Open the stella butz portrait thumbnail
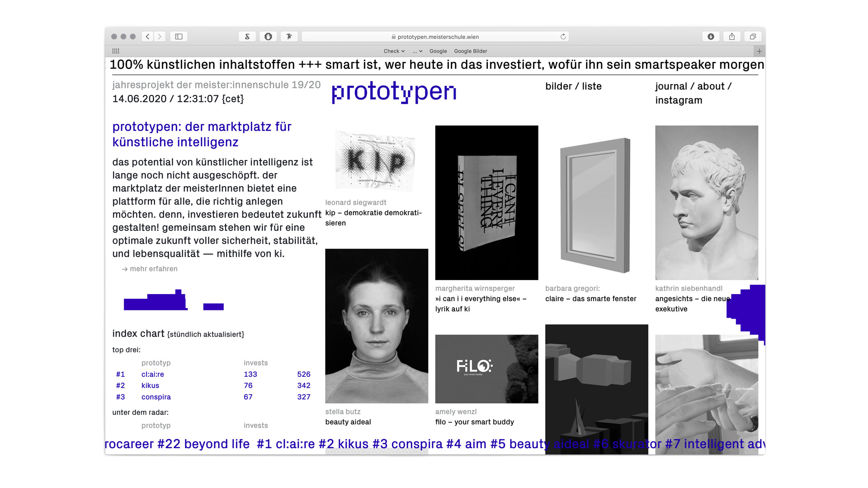Screen dimensions: 868x488 click(x=376, y=325)
